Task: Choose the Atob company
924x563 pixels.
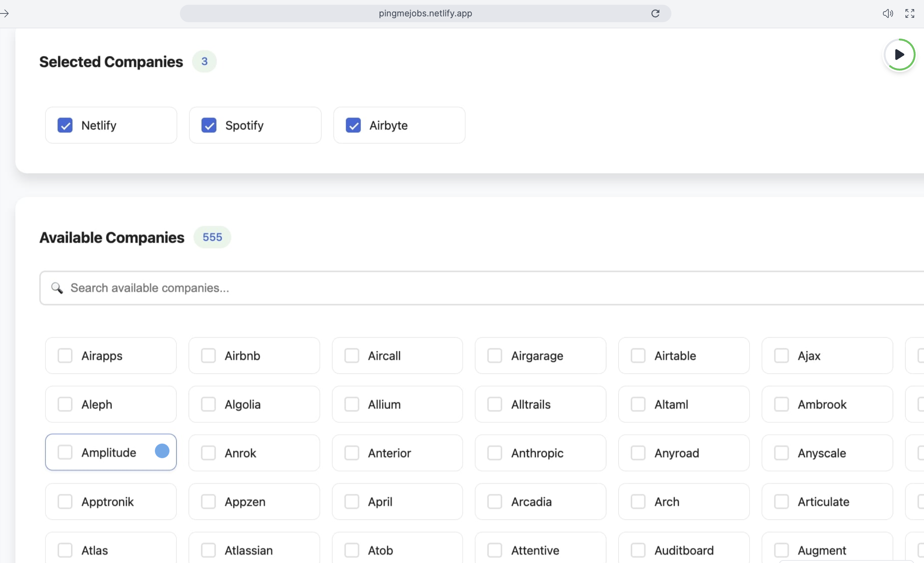Action: (x=398, y=548)
